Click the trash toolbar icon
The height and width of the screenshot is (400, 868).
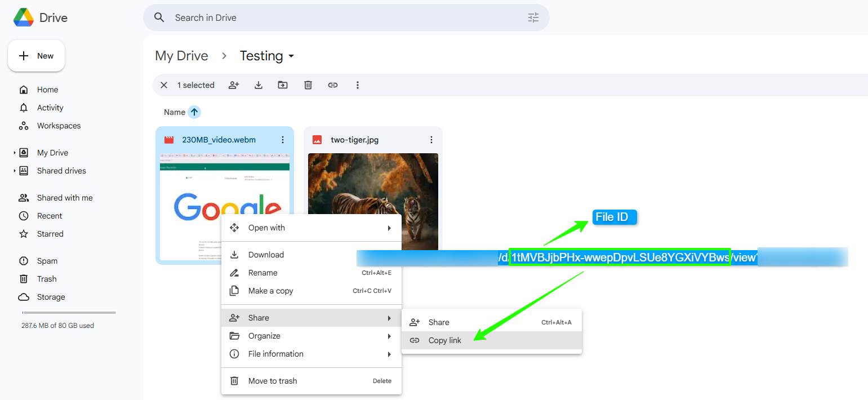click(308, 85)
